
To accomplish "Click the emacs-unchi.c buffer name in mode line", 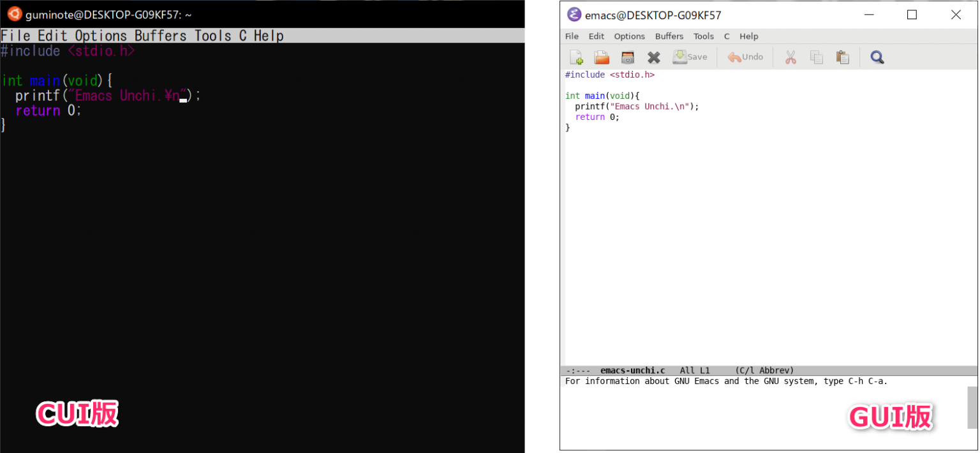I will point(632,370).
